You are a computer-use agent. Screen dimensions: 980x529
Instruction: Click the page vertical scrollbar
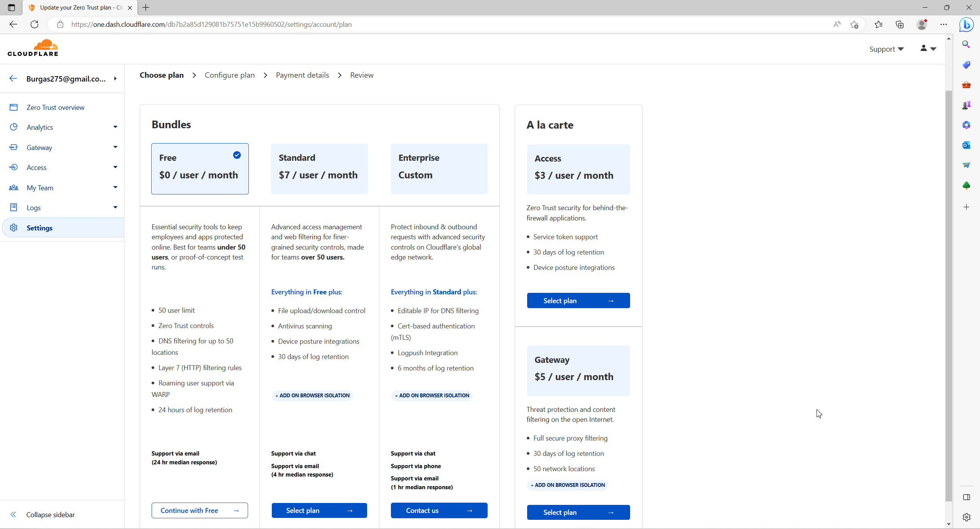tap(948, 291)
